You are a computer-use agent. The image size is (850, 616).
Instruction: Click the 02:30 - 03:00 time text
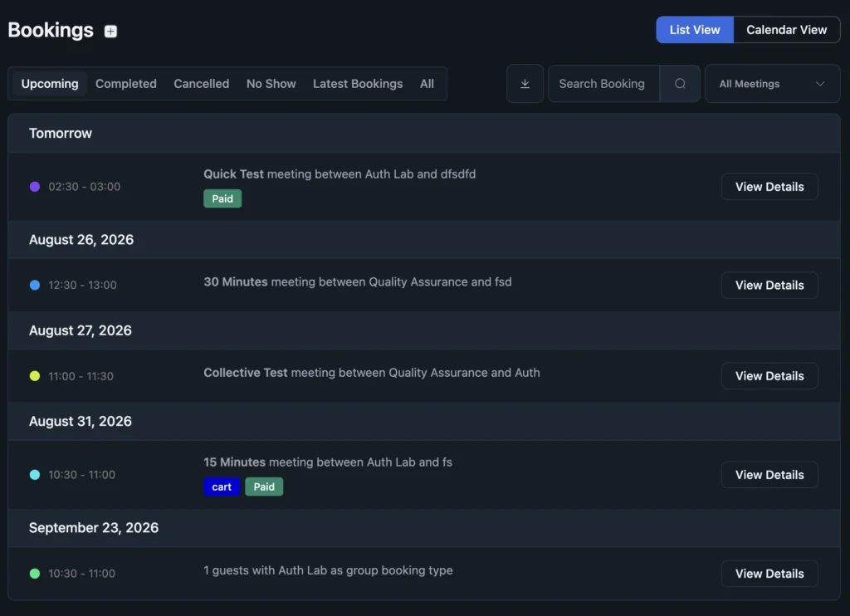(x=85, y=187)
